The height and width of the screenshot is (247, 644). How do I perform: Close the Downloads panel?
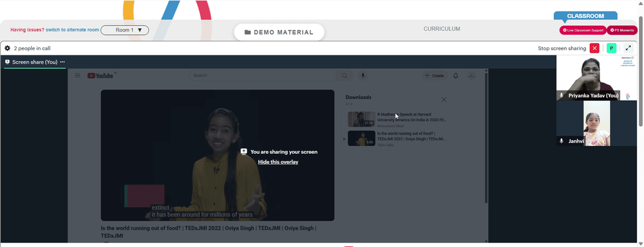pyautogui.click(x=444, y=100)
